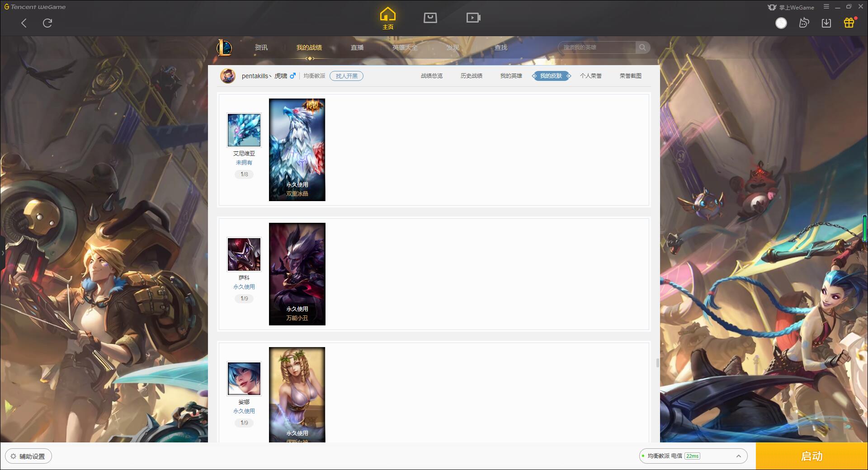Click the 1/9 badge under 萨科
The height and width of the screenshot is (470, 868).
click(244, 299)
